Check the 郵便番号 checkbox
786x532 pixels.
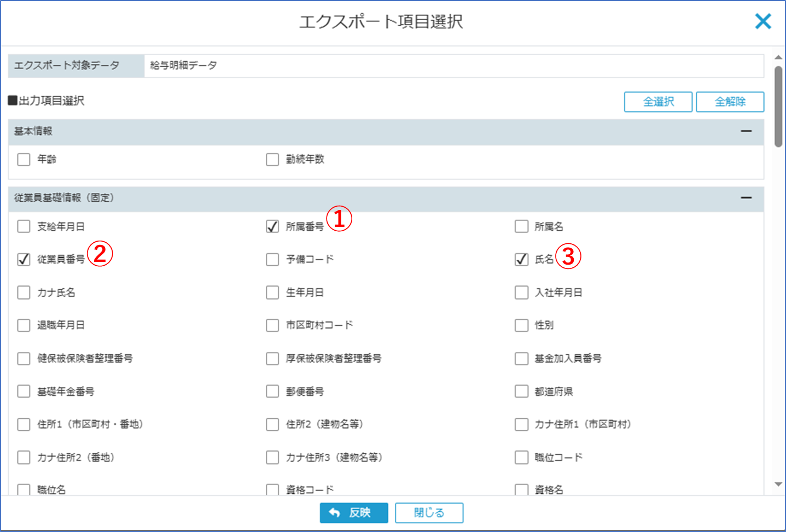coord(272,391)
